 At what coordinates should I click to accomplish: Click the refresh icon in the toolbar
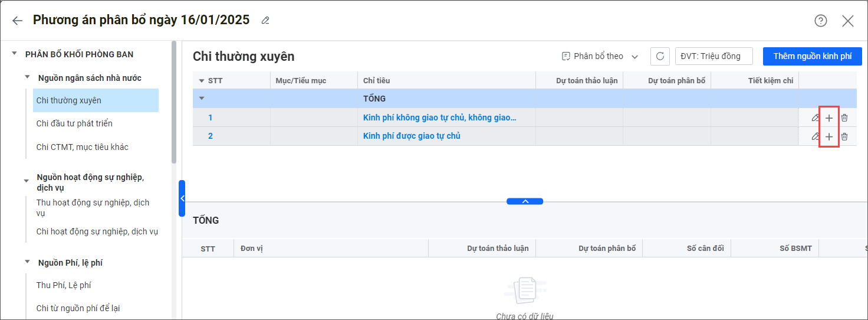[660, 56]
